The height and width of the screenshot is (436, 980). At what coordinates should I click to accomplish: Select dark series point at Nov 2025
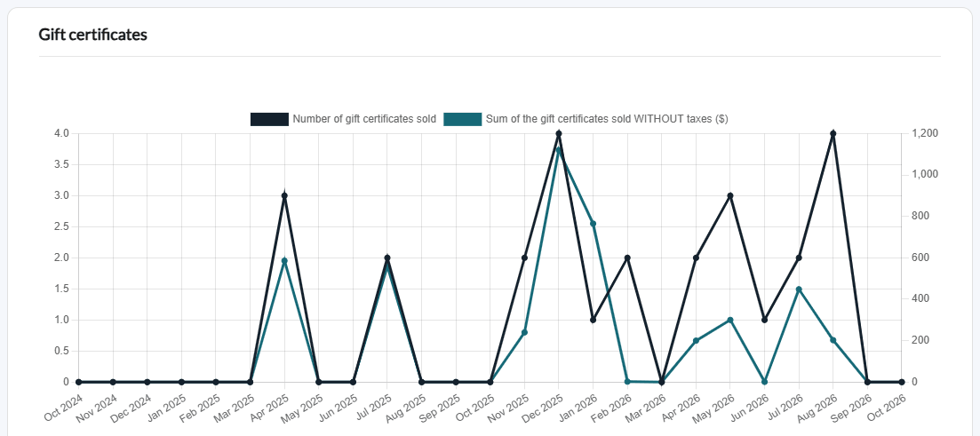pyautogui.click(x=524, y=258)
